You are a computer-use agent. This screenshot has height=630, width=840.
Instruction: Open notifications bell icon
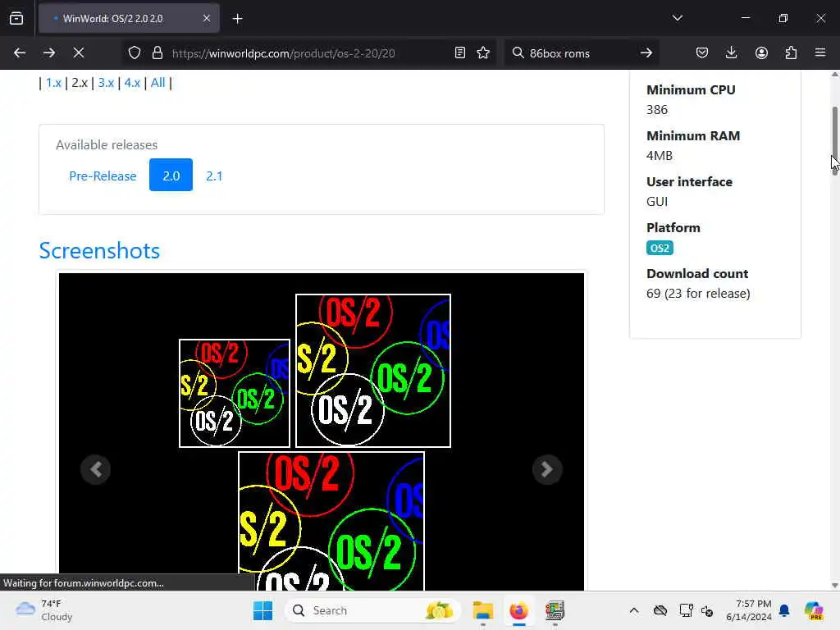click(784, 610)
